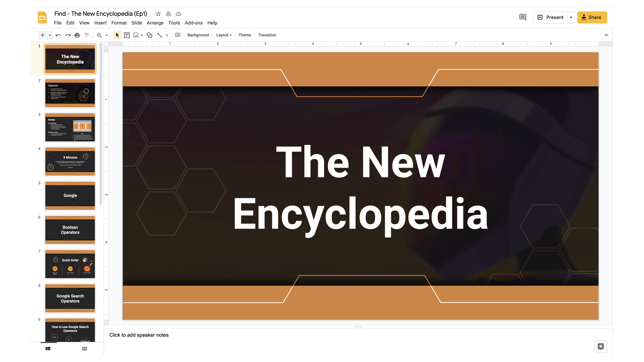The image size is (644, 362).
Task: Select slide 3 Review thumbnail
Action: [70, 127]
